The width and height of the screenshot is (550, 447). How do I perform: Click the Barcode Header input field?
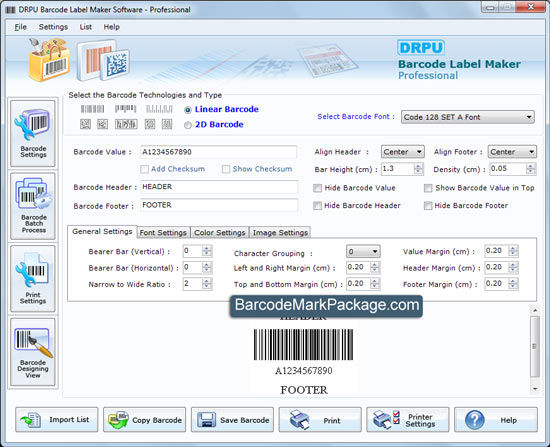point(219,187)
